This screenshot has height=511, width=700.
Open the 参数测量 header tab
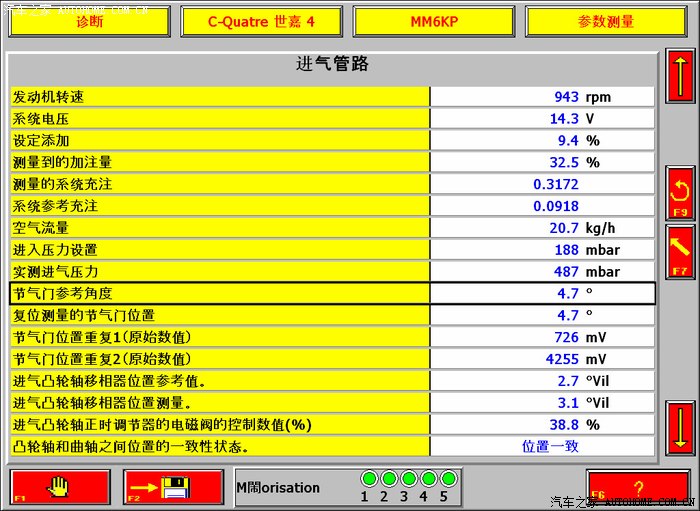606,21
